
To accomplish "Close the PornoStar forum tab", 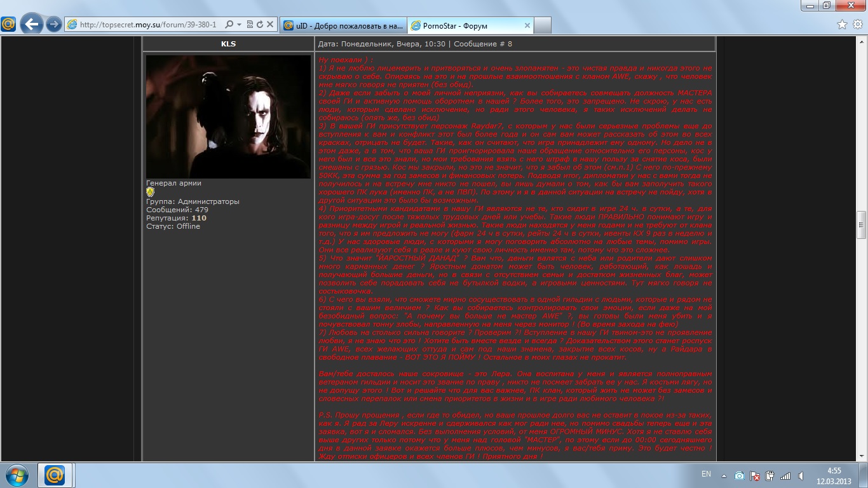I will [x=527, y=25].
